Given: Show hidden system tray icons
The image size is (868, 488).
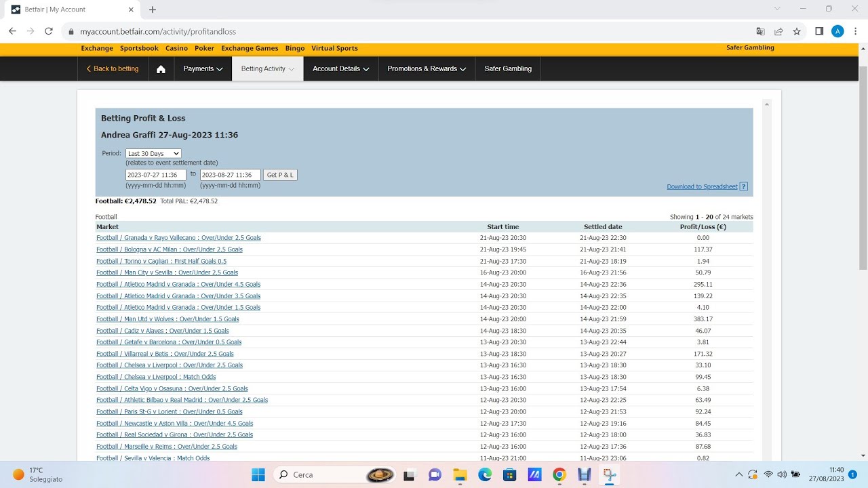Looking at the screenshot, I should (738, 474).
